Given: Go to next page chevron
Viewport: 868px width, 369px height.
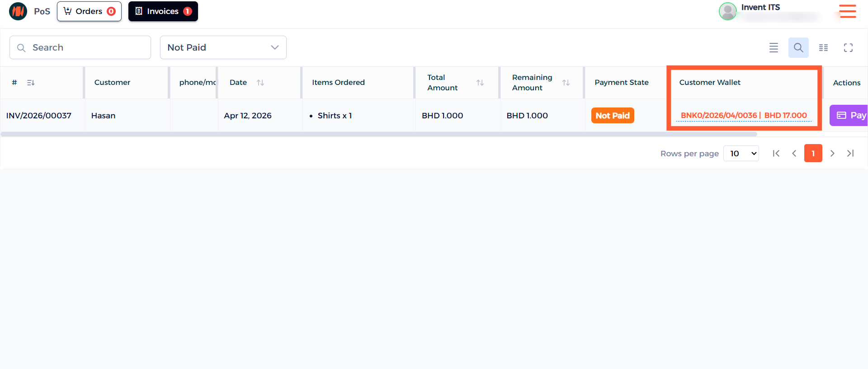Looking at the screenshot, I should [x=832, y=154].
